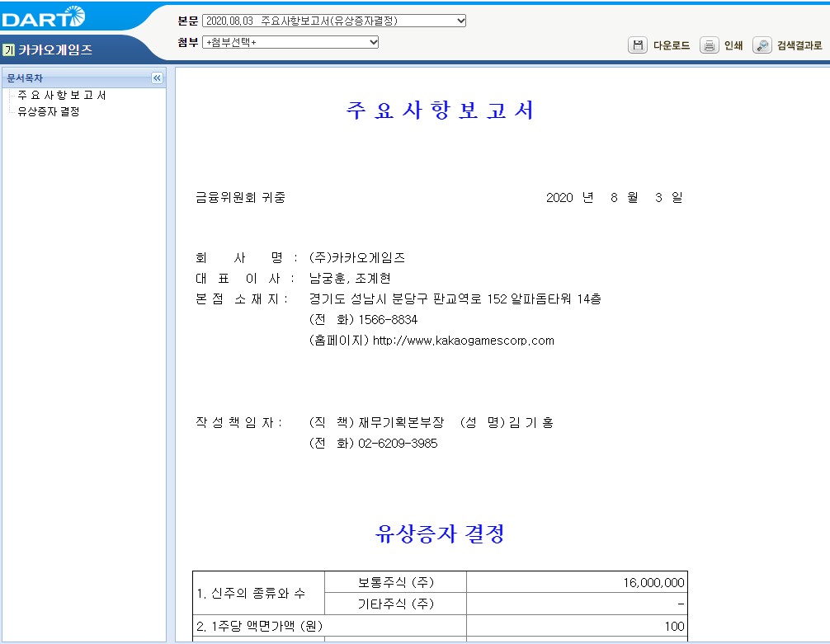Click the 문서목차 panel title

click(x=25, y=78)
